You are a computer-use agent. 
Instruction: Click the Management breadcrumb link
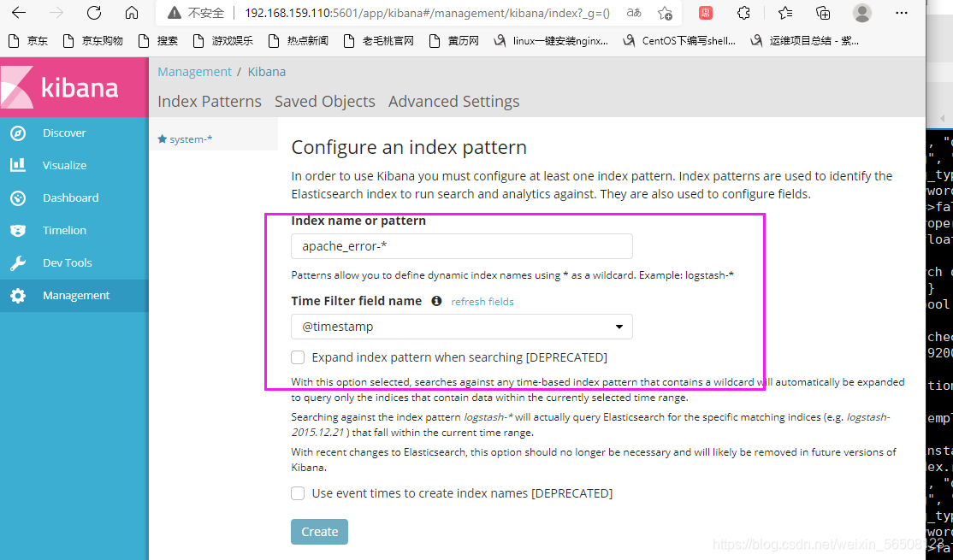[194, 72]
